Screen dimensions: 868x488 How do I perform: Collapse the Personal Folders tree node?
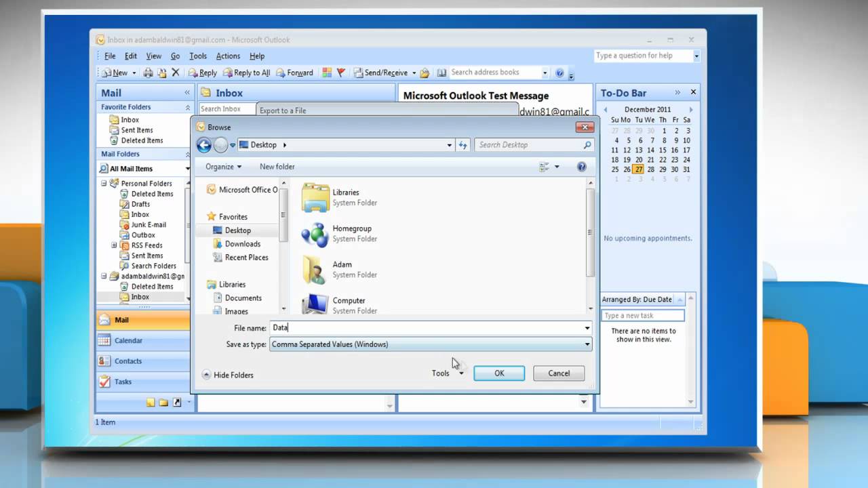[x=104, y=183]
